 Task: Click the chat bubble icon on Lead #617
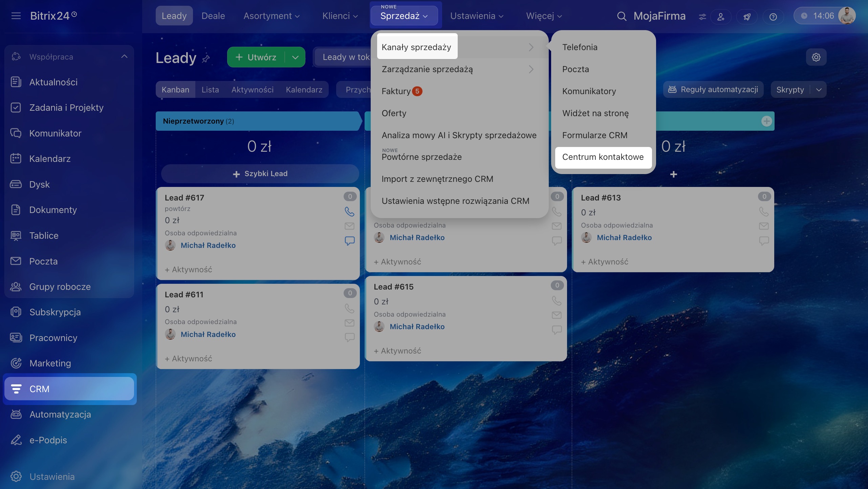point(349,241)
